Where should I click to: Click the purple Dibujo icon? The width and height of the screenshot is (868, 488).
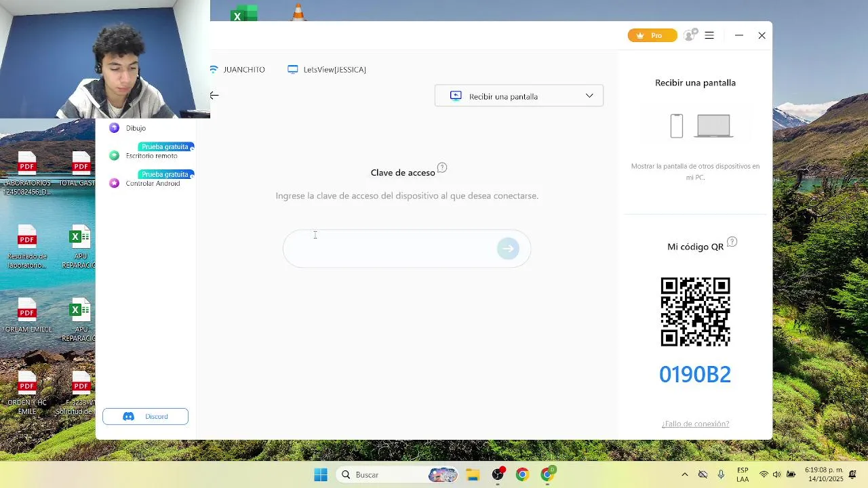pyautogui.click(x=114, y=128)
